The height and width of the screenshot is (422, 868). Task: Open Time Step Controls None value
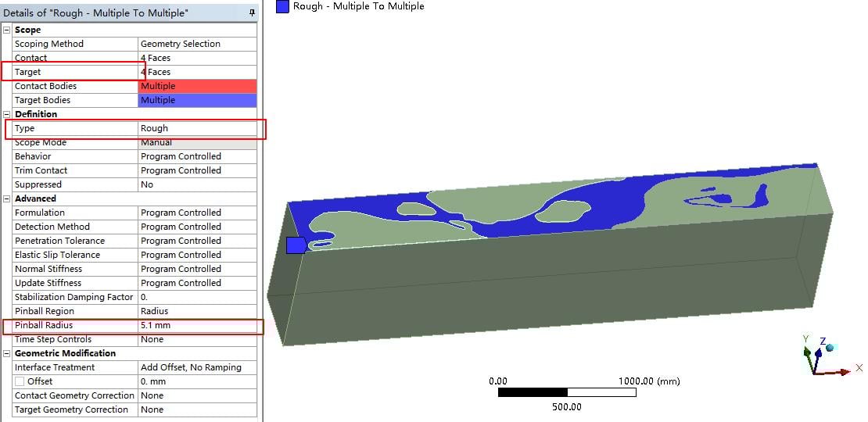(x=197, y=340)
